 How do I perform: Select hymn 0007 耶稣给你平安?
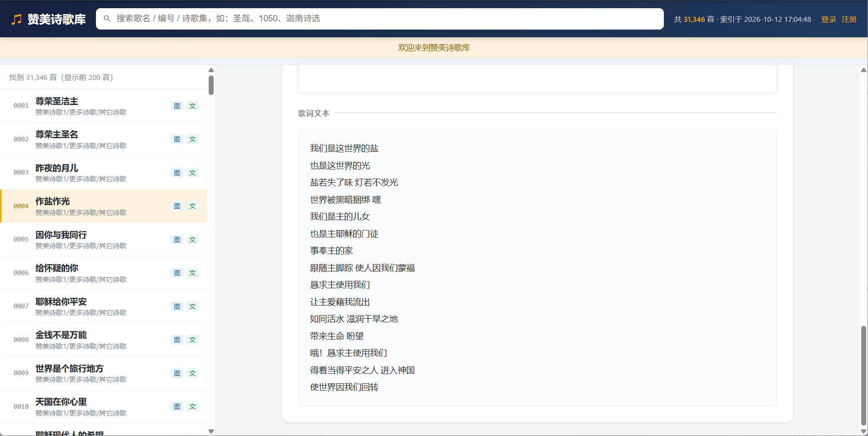click(104, 306)
